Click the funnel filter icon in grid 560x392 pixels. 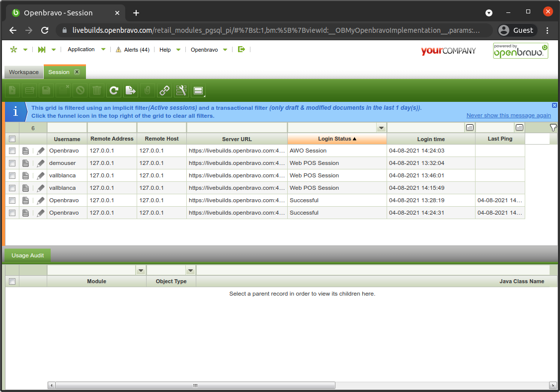(x=553, y=128)
